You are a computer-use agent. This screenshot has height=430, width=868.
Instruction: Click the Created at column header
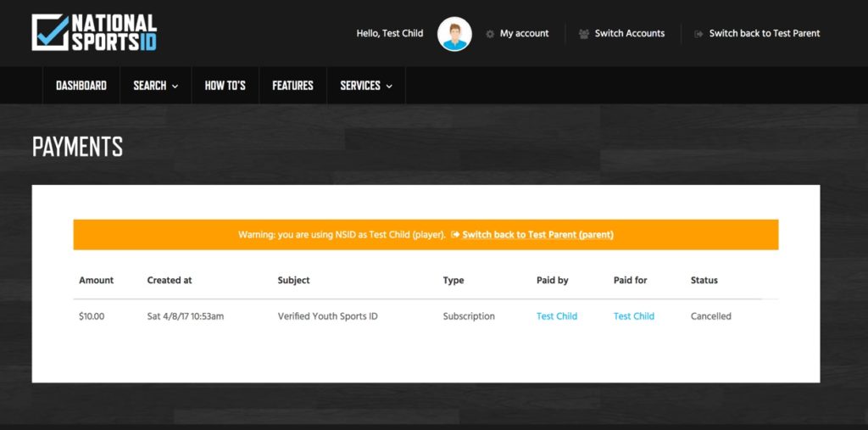click(x=170, y=281)
